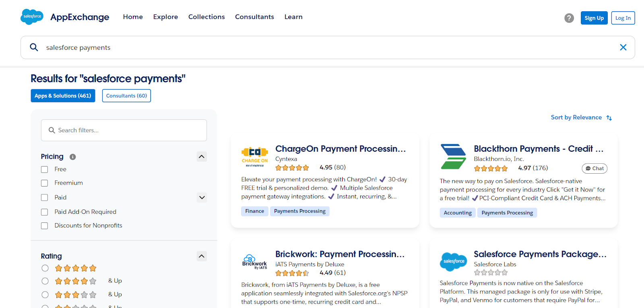Click the main search field with salesforce payments

[x=328, y=47]
